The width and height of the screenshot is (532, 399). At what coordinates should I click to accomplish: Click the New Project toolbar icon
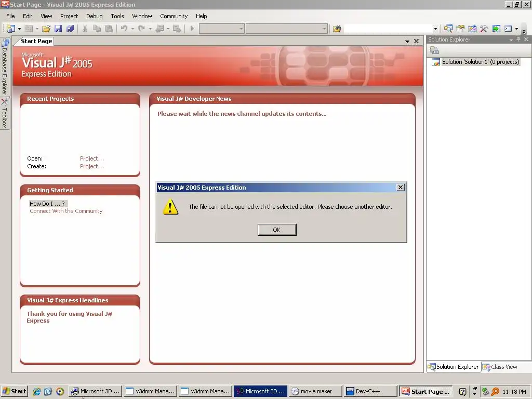coord(11,29)
